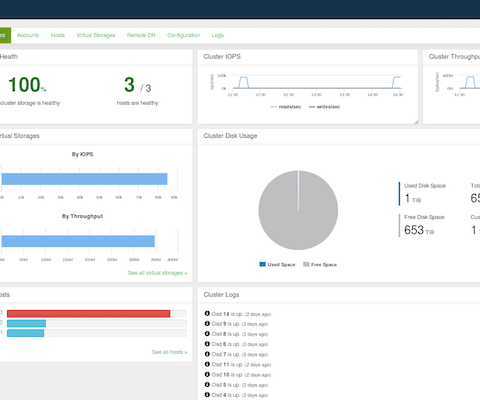Image resolution: width=480 pixels, height=400 pixels.
Task: Switch to the Hosts tab
Action: [x=58, y=35]
